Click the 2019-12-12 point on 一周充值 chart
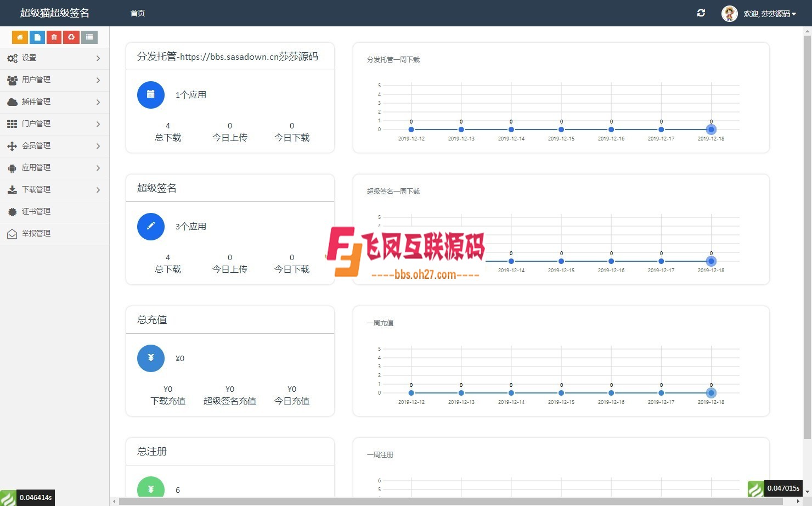Image resolution: width=812 pixels, height=506 pixels. tap(411, 393)
